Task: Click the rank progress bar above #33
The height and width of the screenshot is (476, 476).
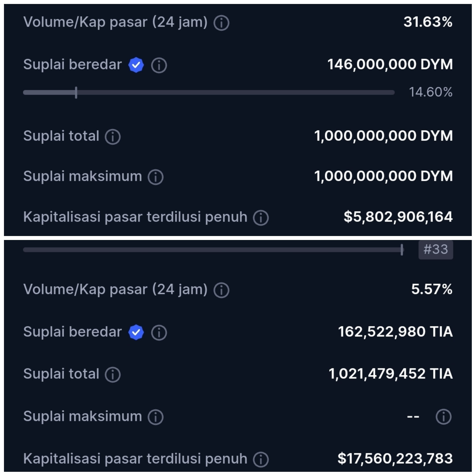Action: (212, 249)
